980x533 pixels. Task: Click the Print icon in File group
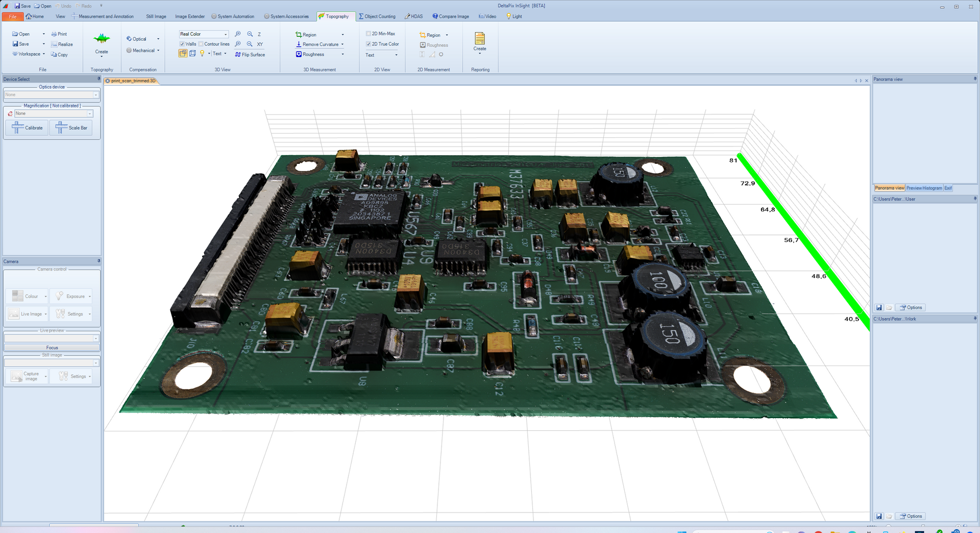59,34
